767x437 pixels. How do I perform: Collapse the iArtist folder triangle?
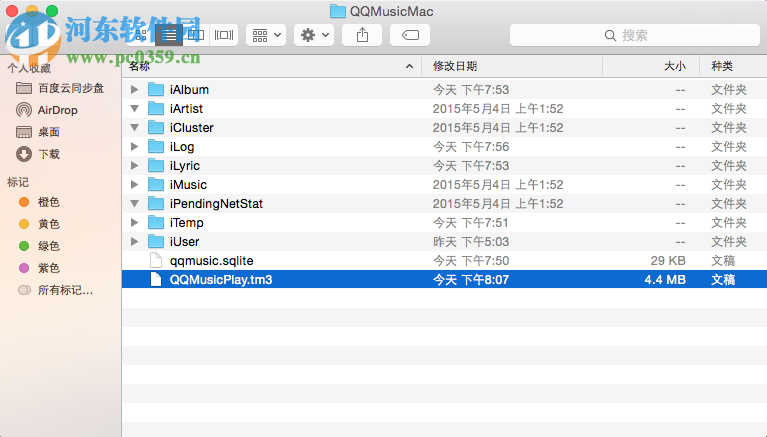(x=135, y=109)
